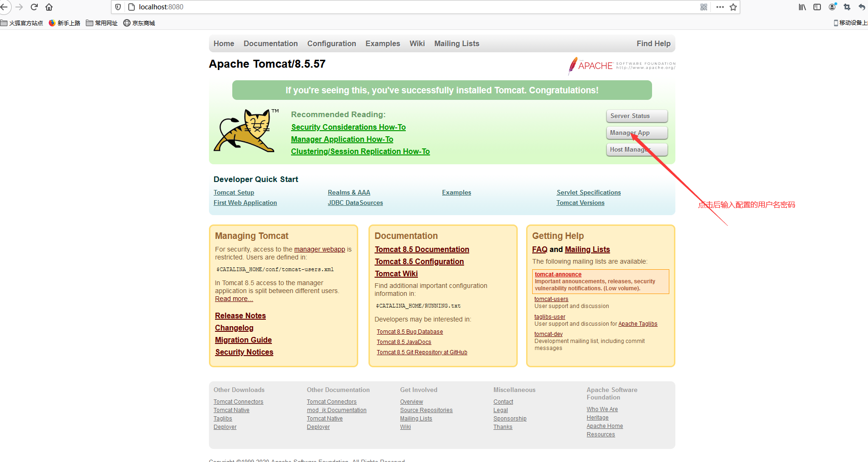
Task: Open the manager webapp link
Action: point(319,249)
